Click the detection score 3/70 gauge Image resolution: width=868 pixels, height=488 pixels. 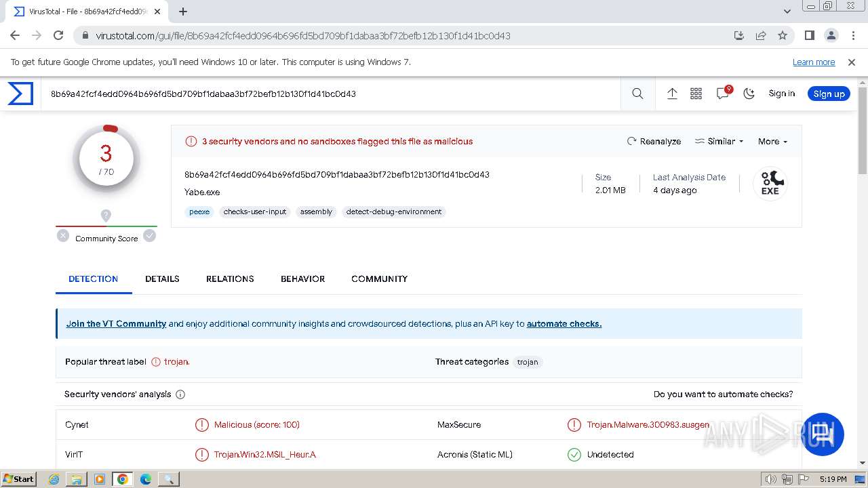click(106, 159)
